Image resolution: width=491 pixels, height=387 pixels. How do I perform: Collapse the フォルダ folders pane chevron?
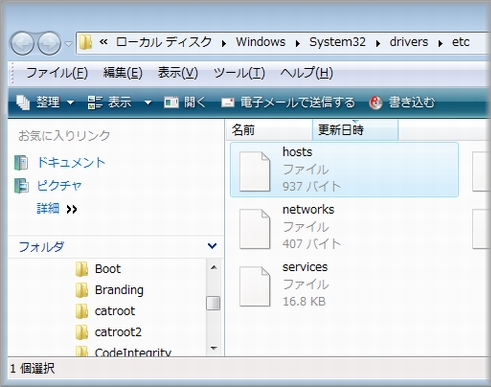[212, 246]
